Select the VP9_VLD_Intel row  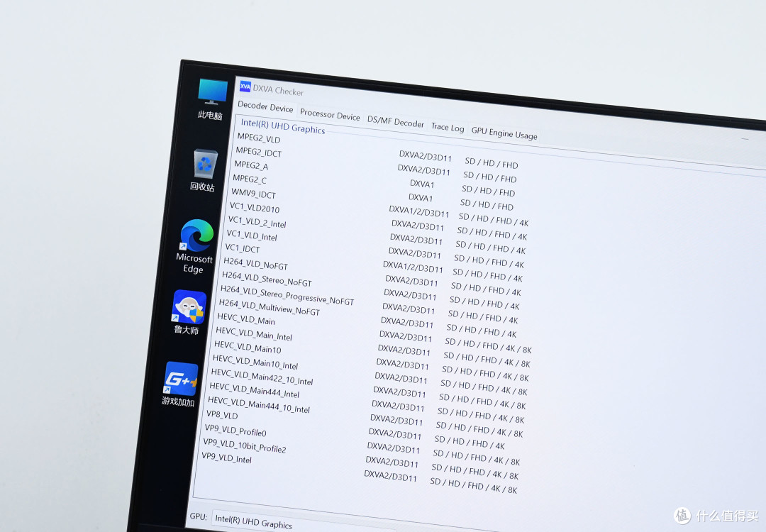(x=360, y=473)
